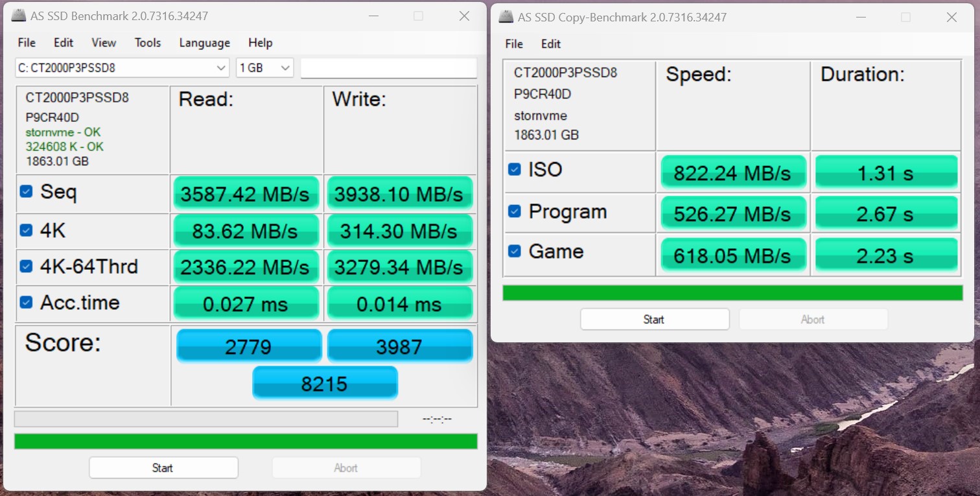Open the Tools menu
The image size is (980, 496).
(148, 43)
